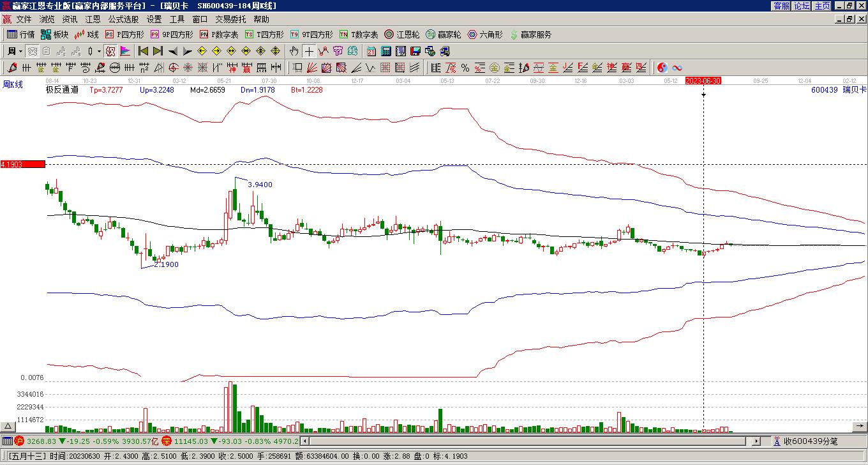Image resolution: width=868 pixels, height=465 pixels.
Task: Open the 9P四方形 tool
Action: [172, 34]
